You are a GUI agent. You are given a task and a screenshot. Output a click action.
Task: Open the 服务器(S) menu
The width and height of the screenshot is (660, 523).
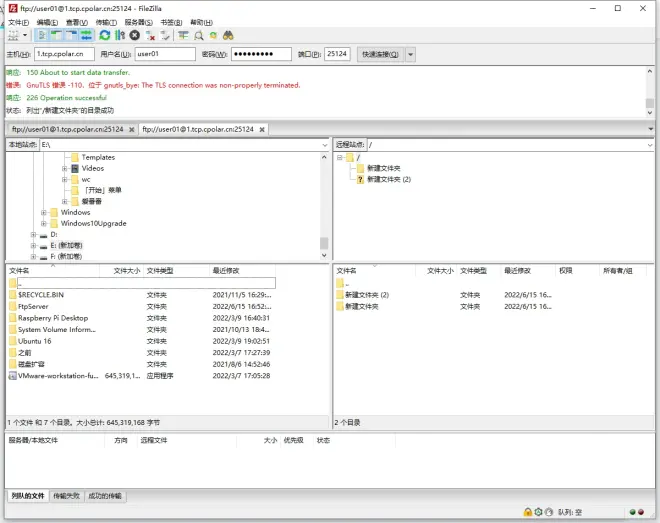(x=138, y=22)
